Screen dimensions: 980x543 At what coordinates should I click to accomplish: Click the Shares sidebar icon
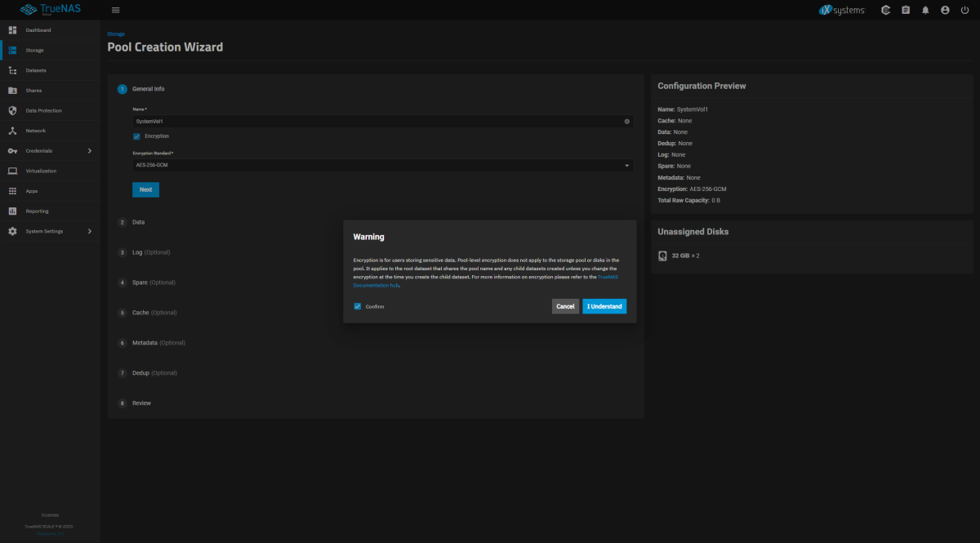pos(12,91)
